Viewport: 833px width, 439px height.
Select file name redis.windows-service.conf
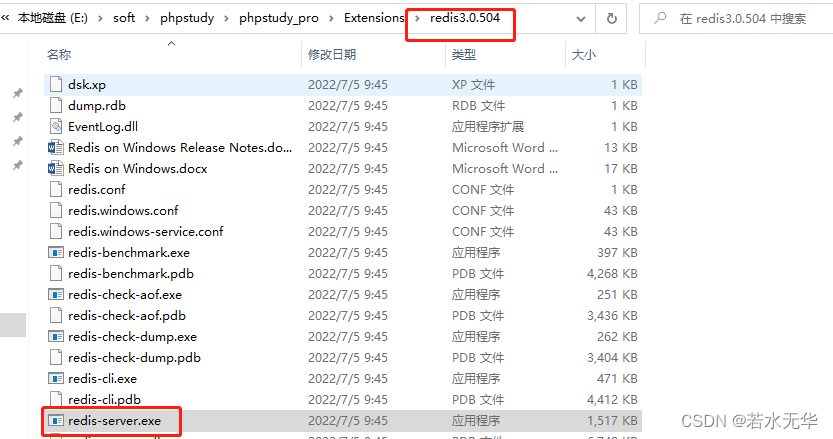(x=146, y=231)
